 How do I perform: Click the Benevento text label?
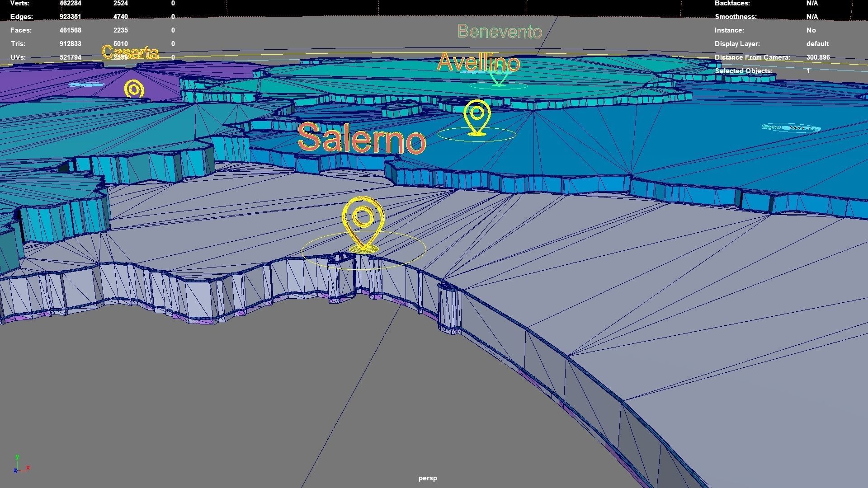(499, 32)
